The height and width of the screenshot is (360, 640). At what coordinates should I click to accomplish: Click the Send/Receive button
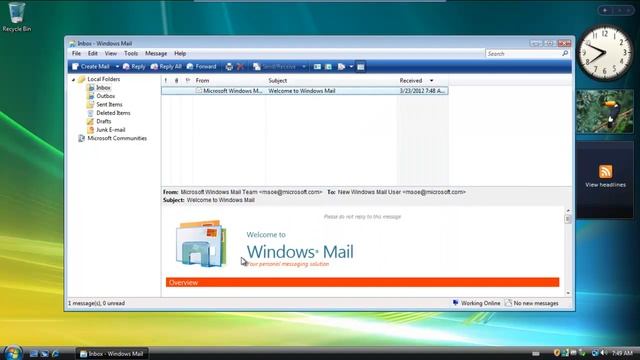click(x=275, y=67)
